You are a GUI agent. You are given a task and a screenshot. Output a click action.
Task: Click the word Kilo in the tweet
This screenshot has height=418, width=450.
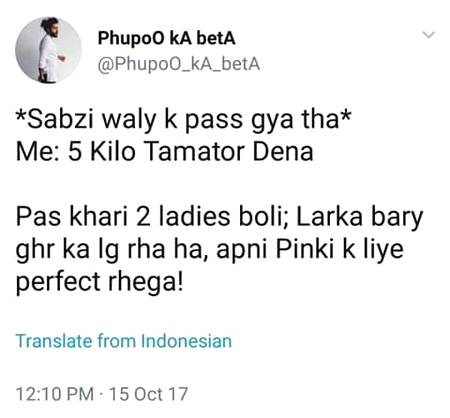(x=113, y=152)
